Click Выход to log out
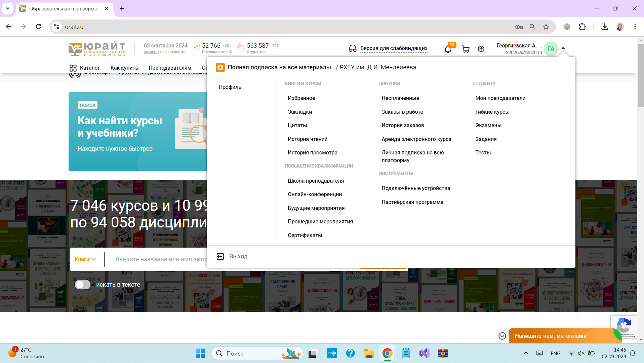This screenshot has height=363, width=644. 238,256
